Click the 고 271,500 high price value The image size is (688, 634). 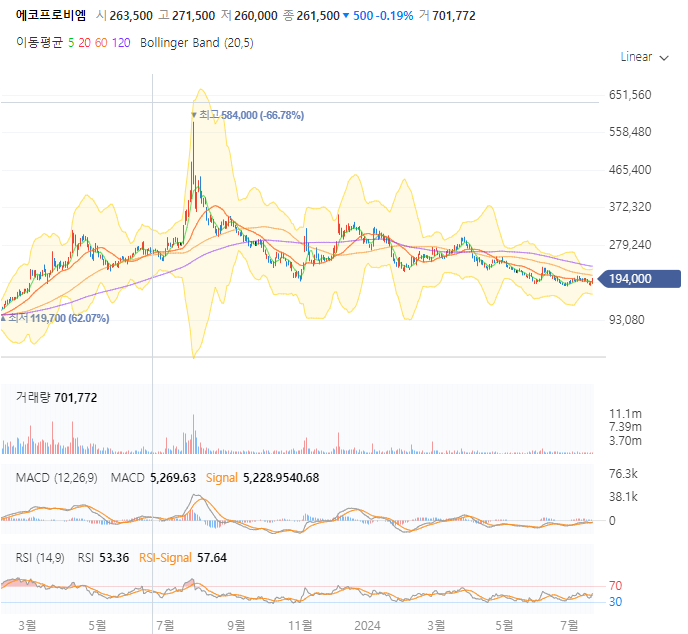point(187,16)
